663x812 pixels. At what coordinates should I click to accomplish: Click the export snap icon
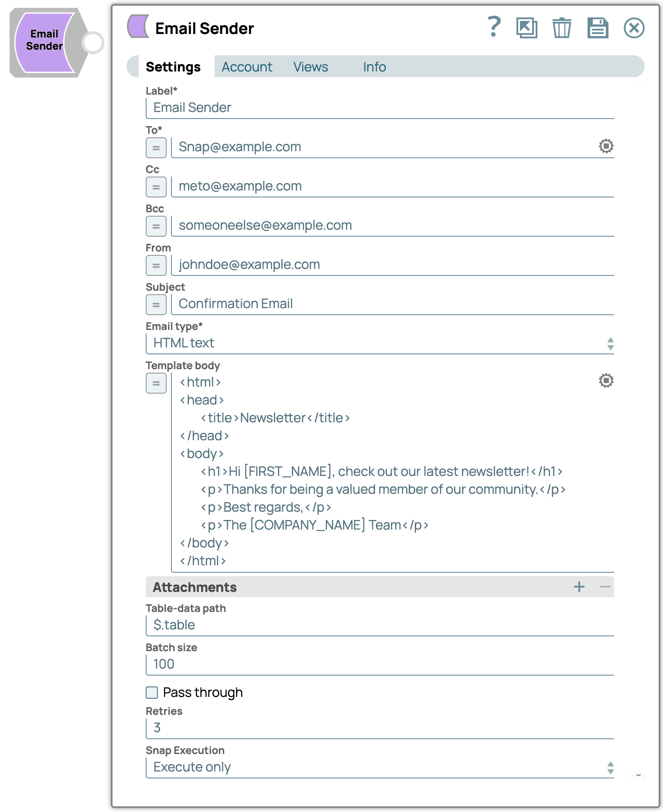tap(526, 28)
